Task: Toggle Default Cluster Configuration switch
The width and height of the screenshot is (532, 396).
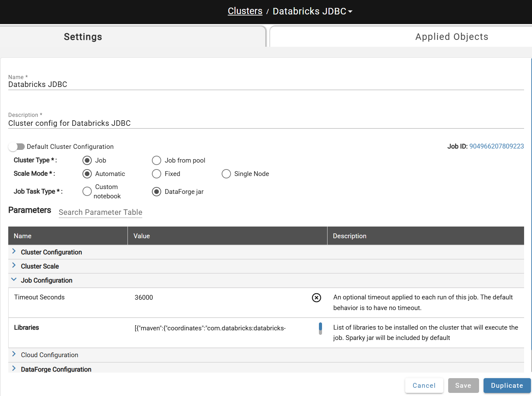Action: (16, 147)
